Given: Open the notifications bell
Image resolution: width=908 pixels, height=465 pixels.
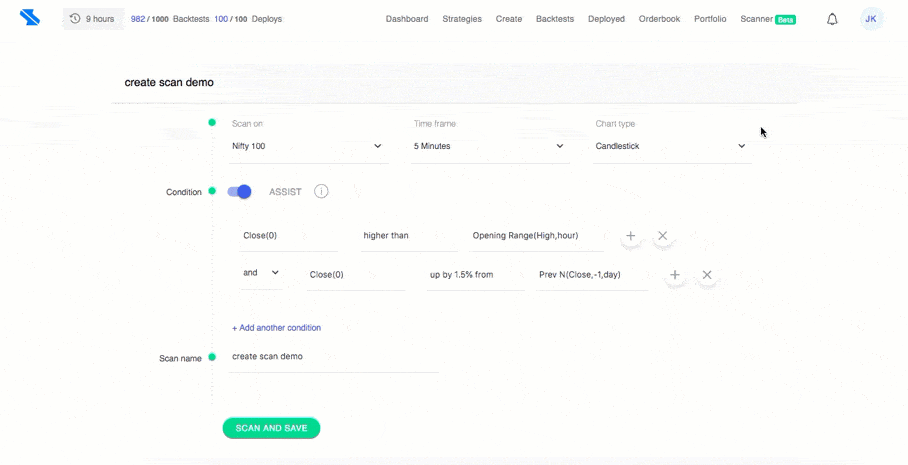Looking at the screenshot, I should pyautogui.click(x=832, y=19).
